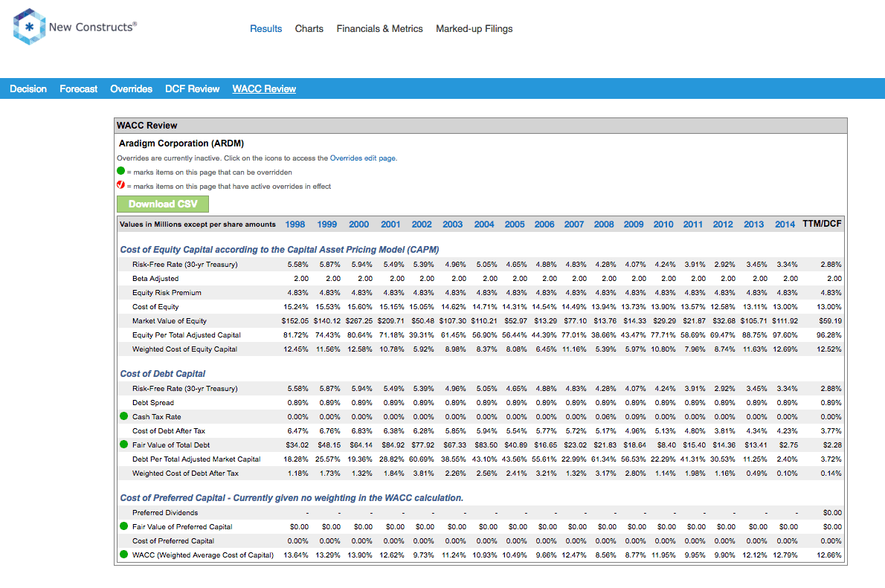
Task: Click the Cost of Preferred Capital section heading
Action: click(x=292, y=498)
